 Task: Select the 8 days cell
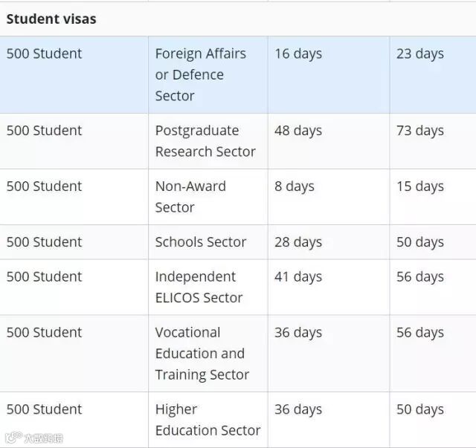[295, 186]
